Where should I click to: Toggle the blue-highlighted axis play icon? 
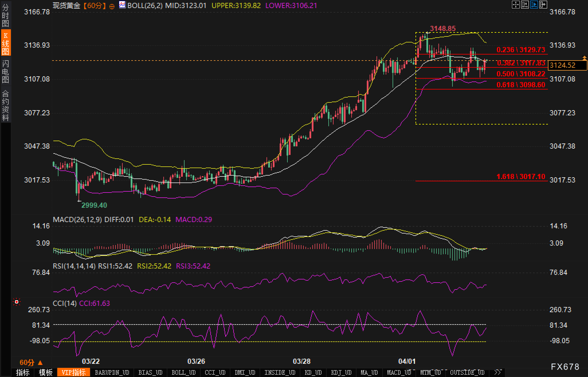(x=534, y=5)
